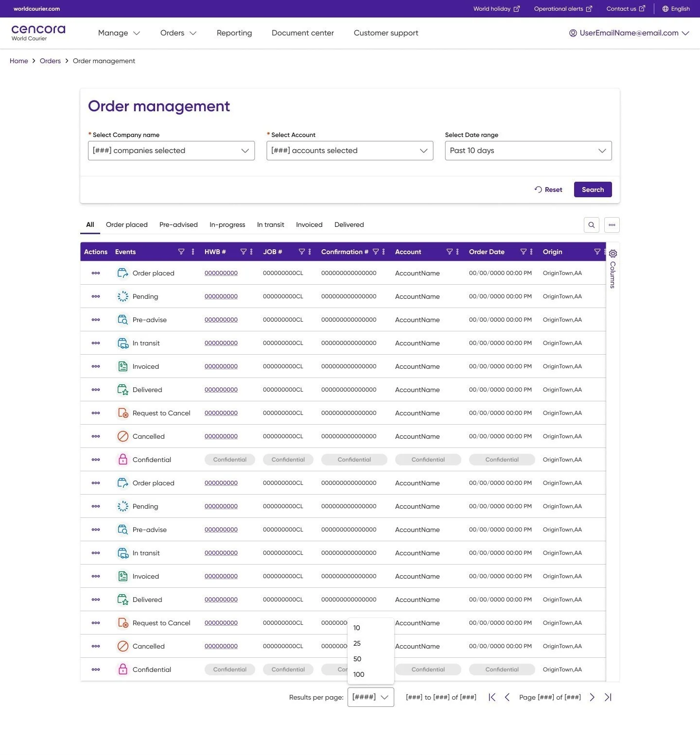This screenshot has height=755, width=700.
Task: Filter the Origin column
Action: 597,252
